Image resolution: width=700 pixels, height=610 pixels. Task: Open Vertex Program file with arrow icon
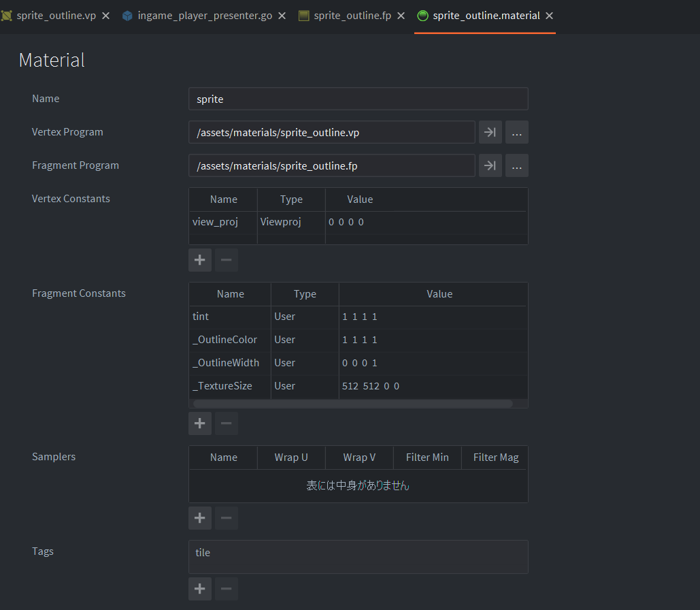click(x=490, y=133)
